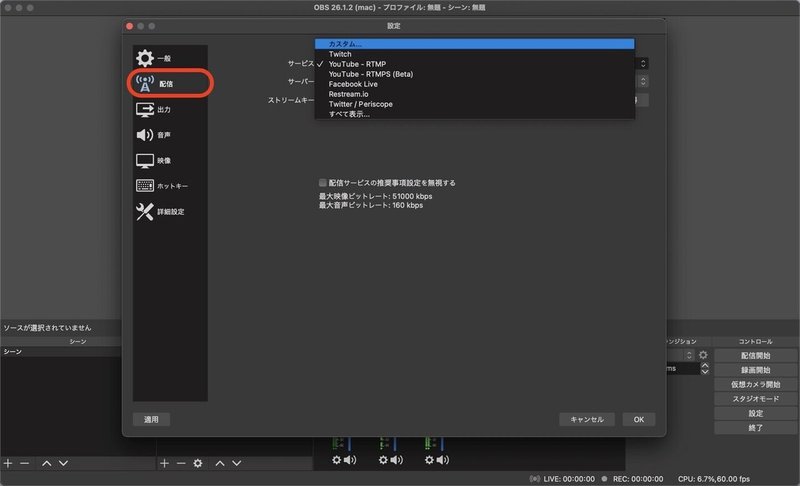Viewport: 800px width, 486px height.
Task: Choose Twitch in the service list
Action: 474,54
